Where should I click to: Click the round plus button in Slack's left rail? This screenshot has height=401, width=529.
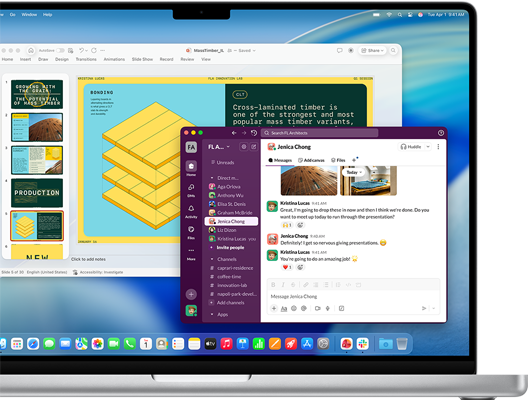tap(191, 294)
